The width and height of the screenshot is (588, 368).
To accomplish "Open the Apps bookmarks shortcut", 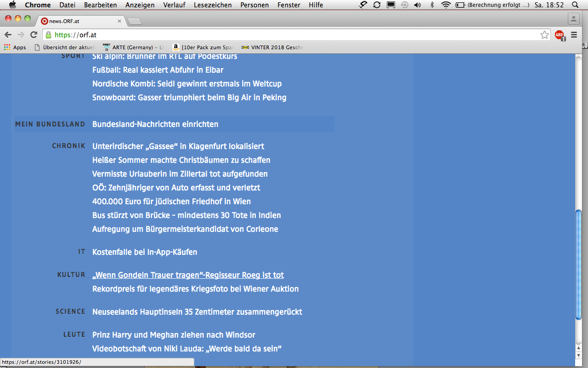I will pyautogui.click(x=15, y=47).
